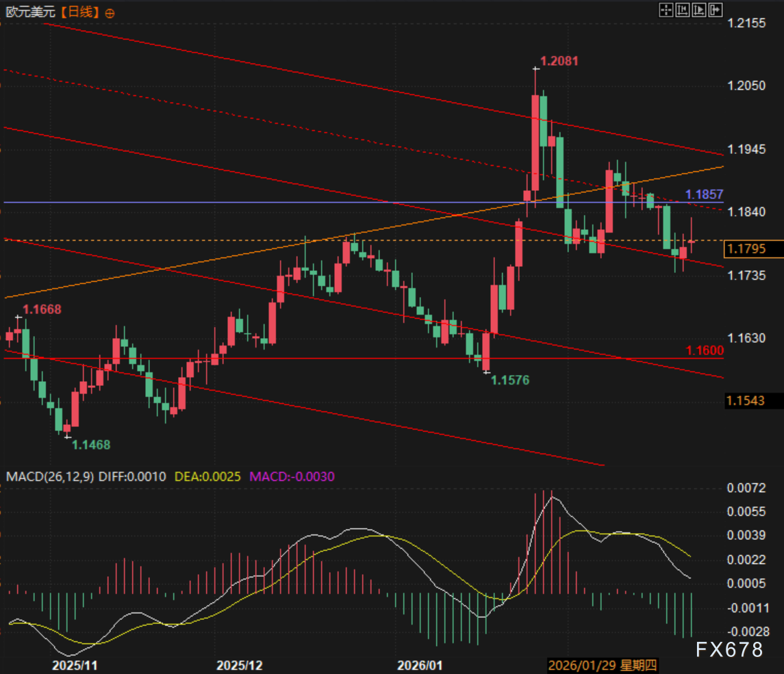Click the 2026/01 time axis label
The image size is (784, 674).
coord(420,666)
